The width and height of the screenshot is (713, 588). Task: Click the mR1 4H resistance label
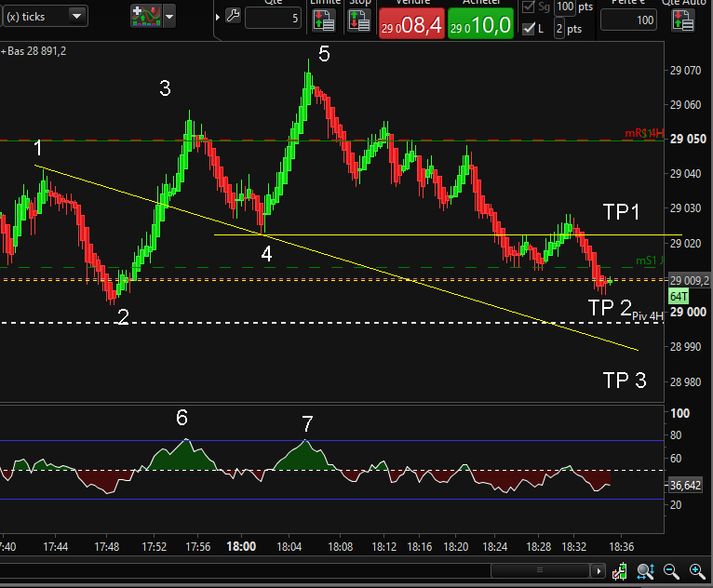pyautogui.click(x=644, y=133)
